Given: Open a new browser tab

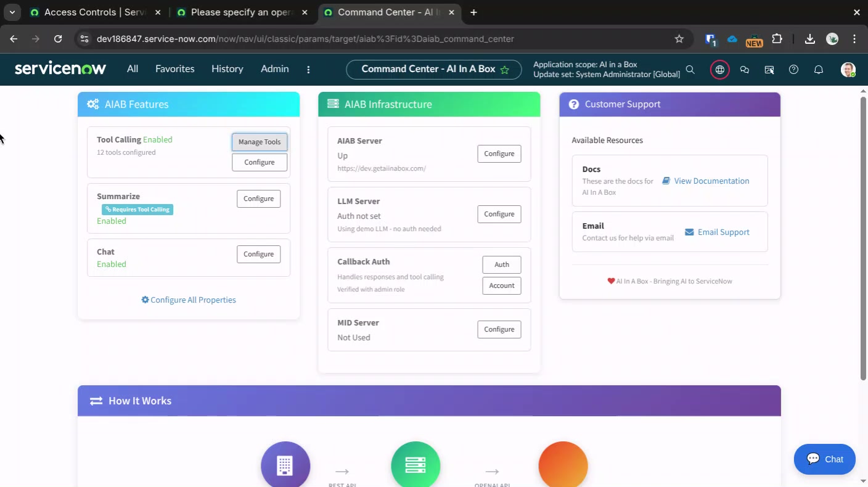Looking at the screenshot, I should pos(473,12).
